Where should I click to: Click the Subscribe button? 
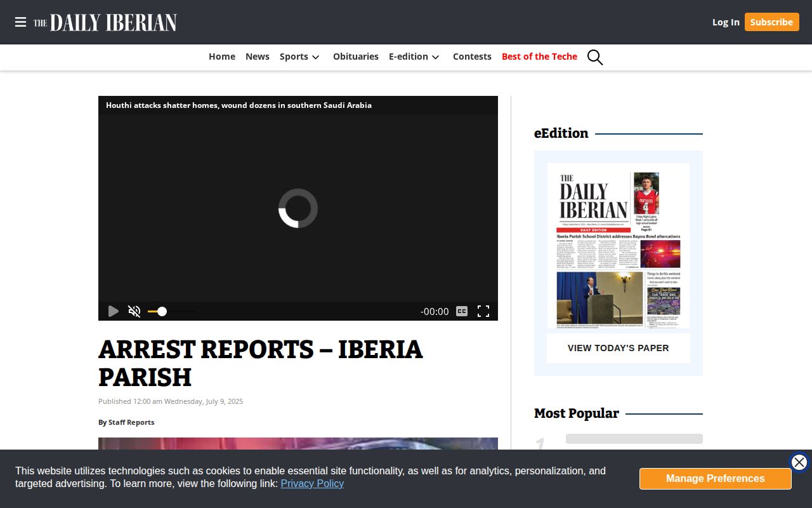[771, 22]
